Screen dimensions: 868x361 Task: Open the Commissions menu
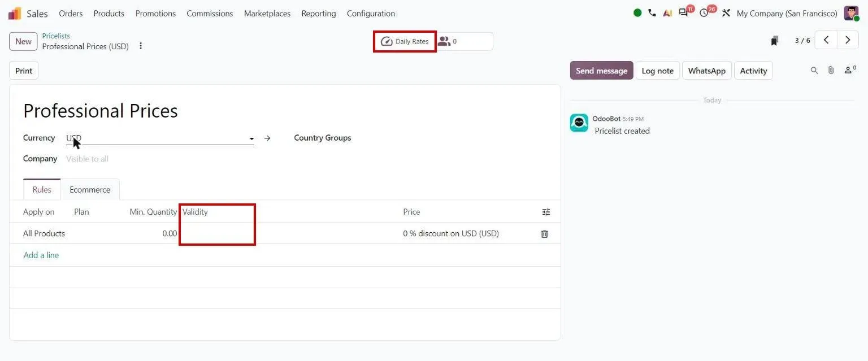click(210, 13)
